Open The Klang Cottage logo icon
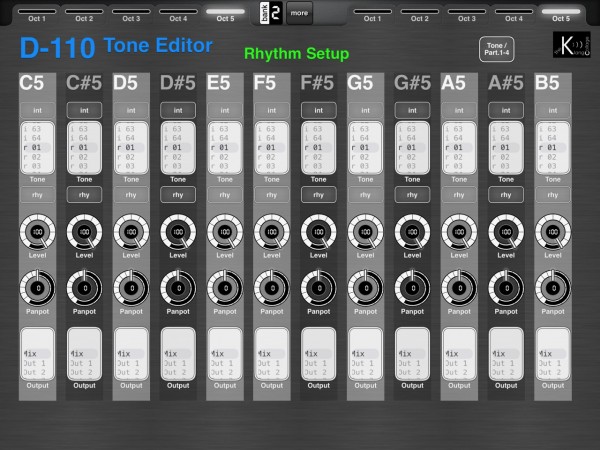This screenshot has height=450, width=600. coord(571,45)
